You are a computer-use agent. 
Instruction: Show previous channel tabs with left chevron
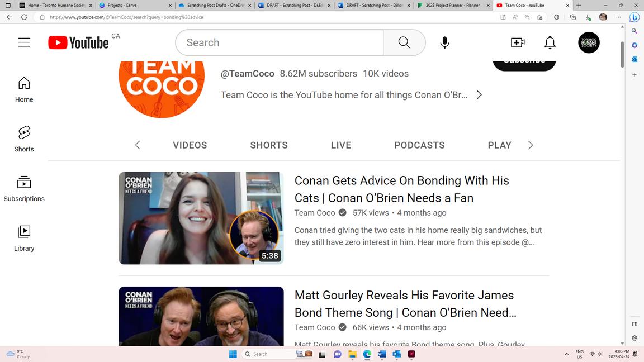point(138,145)
